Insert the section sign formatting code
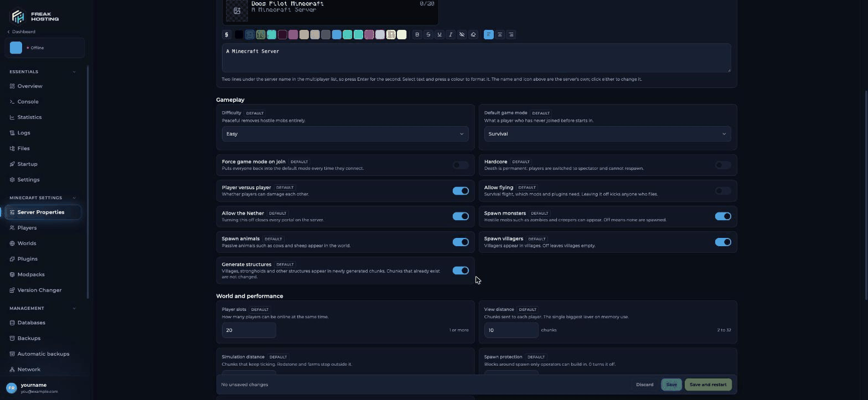Image resolution: width=868 pixels, height=400 pixels. pos(226,34)
